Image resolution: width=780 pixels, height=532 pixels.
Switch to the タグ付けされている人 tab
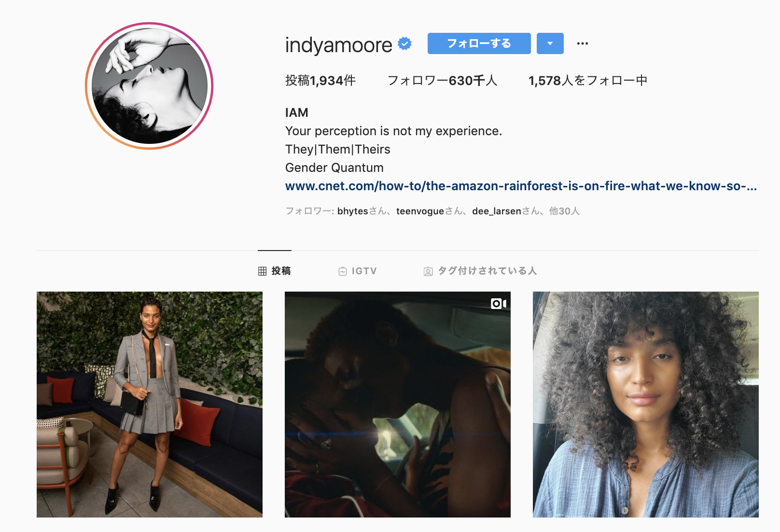click(480, 271)
